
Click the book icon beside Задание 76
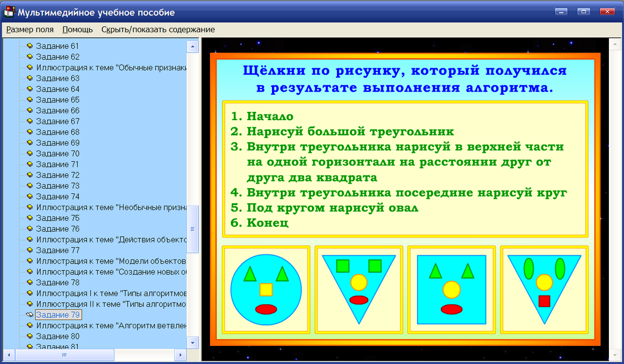(30, 229)
